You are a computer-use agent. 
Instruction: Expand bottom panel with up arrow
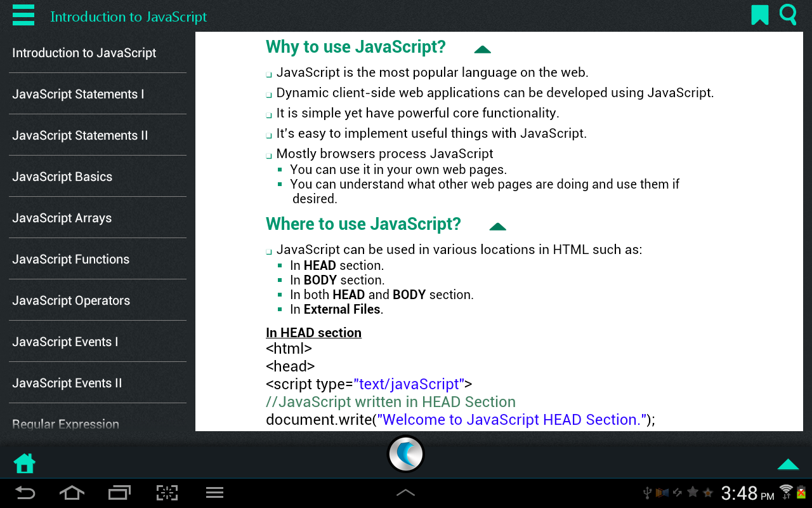pos(788,464)
